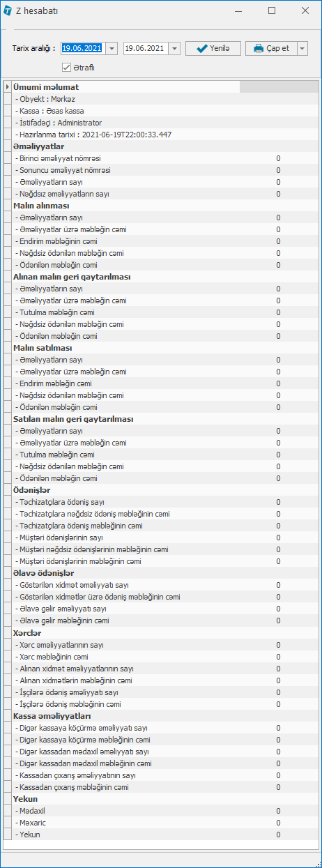Click the row indicator arrow beside Ümumi məlumat
Image resolution: width=322 pixels, height=868 pixels.
tap(7, 87)
